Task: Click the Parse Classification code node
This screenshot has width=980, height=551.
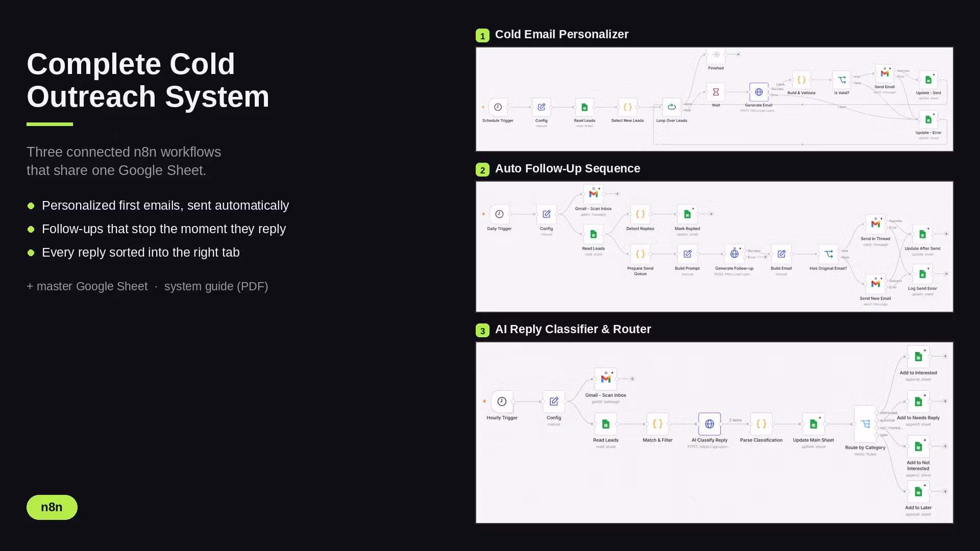Action: pyautogui.click(x=761, y=424)
